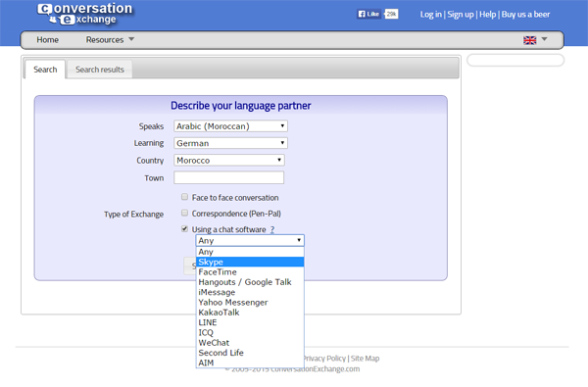Open the Resources menu
The height and width of the screenshot is (387, 588).
click(105, 40)
